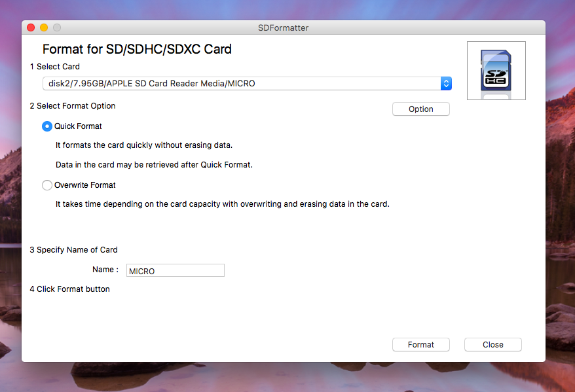The width and height of the screenshot is (575, 392).
Task: Click the disk2/7.95GB card selection text
Action: [x=152, y=84]
